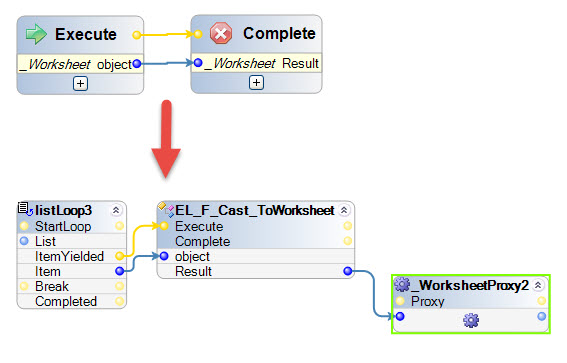The width and height of the screenshot is (567, 363).
Task: Expand the Execute node with the plus button
Action: (x=80, y=84)
